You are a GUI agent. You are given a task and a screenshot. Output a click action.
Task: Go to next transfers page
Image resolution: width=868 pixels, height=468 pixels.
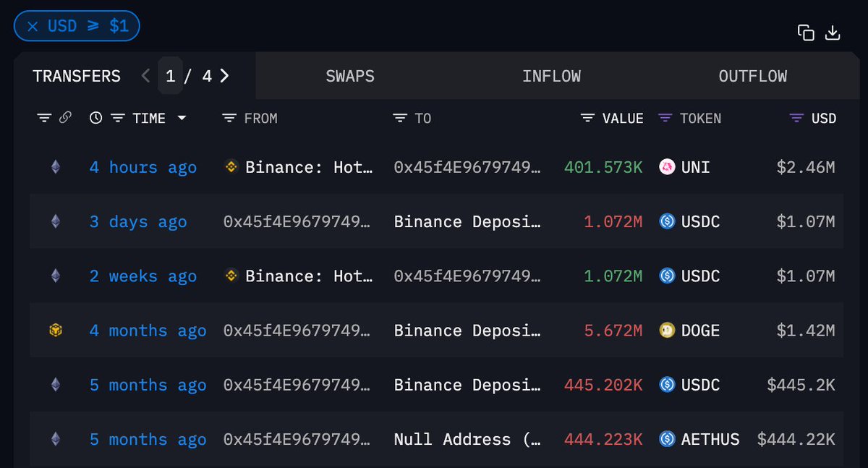pos(224,76)
